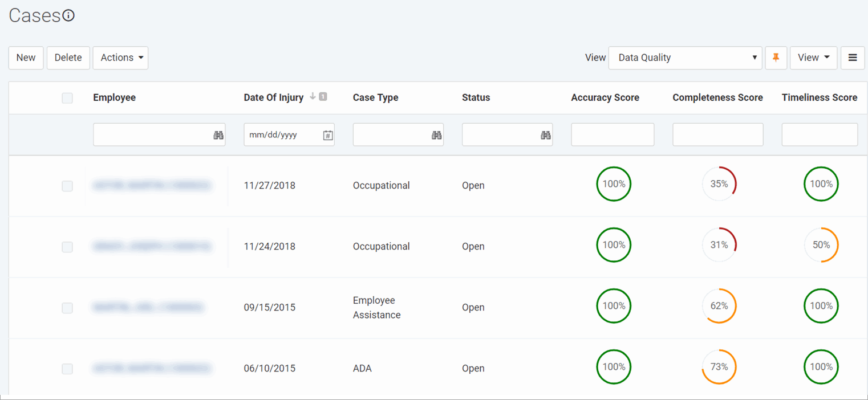Expand the View dropdown button on right
868x400 pixels.
pos(813,58)
